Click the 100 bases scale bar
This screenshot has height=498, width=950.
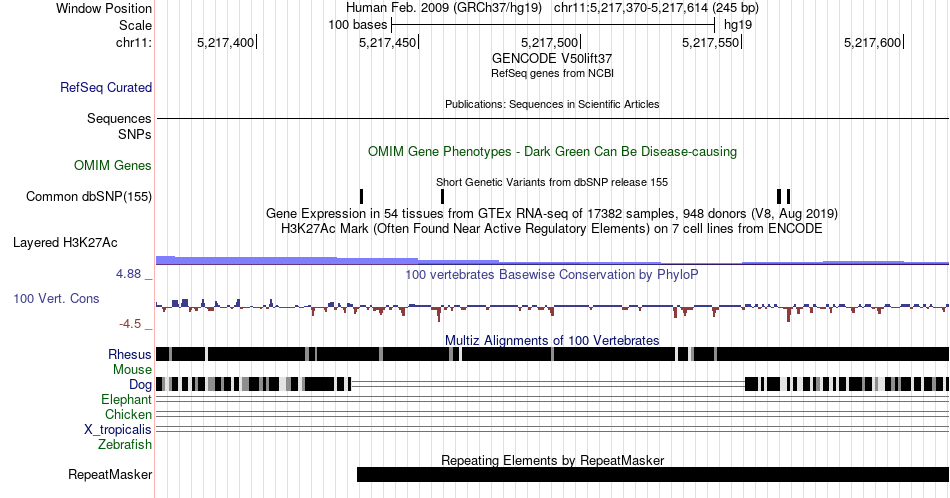(x=553, y=25)
